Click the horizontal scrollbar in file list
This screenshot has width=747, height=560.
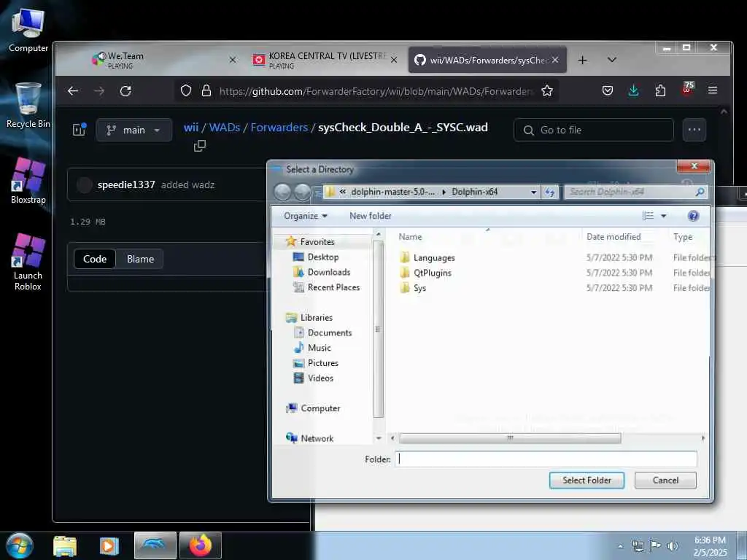coord(510,438)
